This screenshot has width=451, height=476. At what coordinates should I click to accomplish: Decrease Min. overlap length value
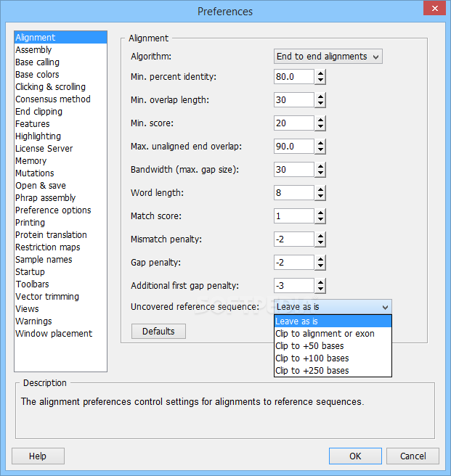coord(320,104)
